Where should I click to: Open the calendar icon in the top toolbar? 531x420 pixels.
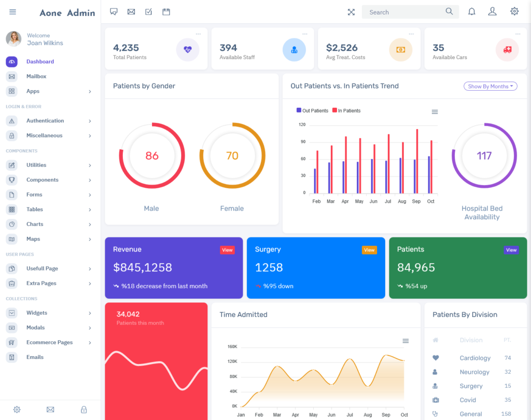tap(166, 11)
